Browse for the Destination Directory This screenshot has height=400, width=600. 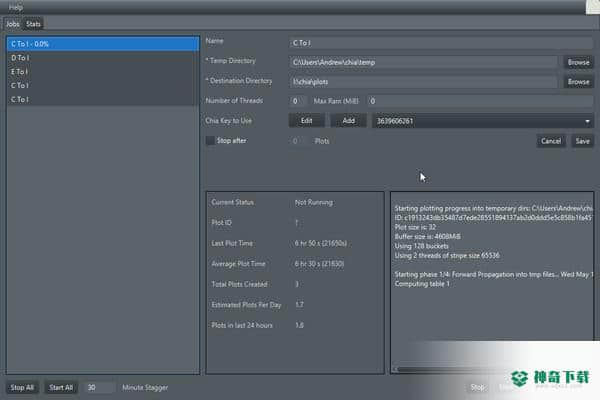(578, 82)
